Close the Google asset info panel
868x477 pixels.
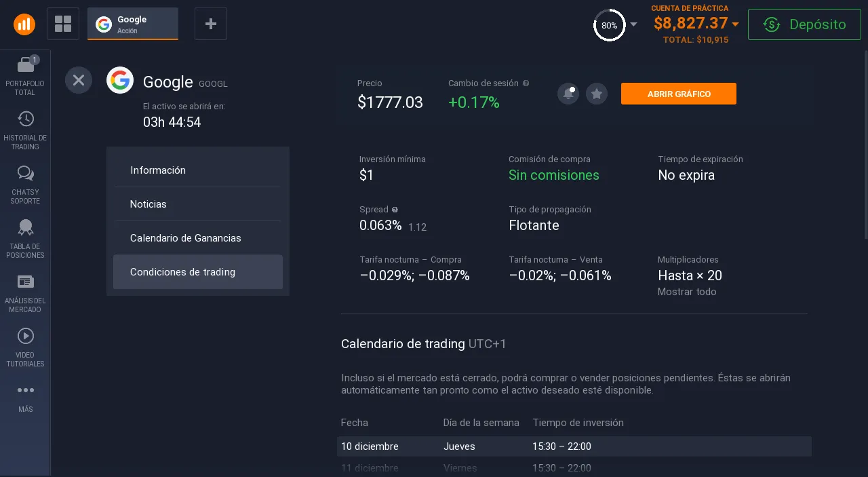(x=79, y=80)
